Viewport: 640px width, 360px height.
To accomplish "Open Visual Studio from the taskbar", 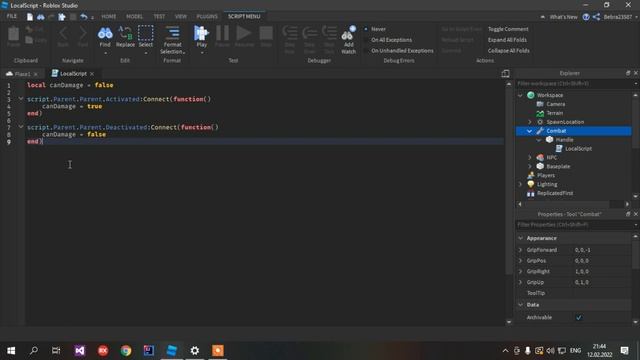I will coord(80,351).
